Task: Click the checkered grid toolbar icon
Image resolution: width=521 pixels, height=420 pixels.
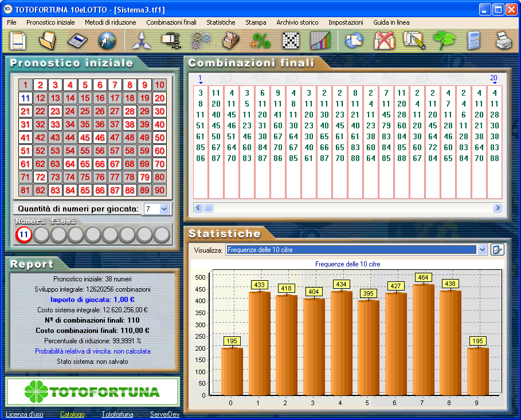Action: coord(291,41)
